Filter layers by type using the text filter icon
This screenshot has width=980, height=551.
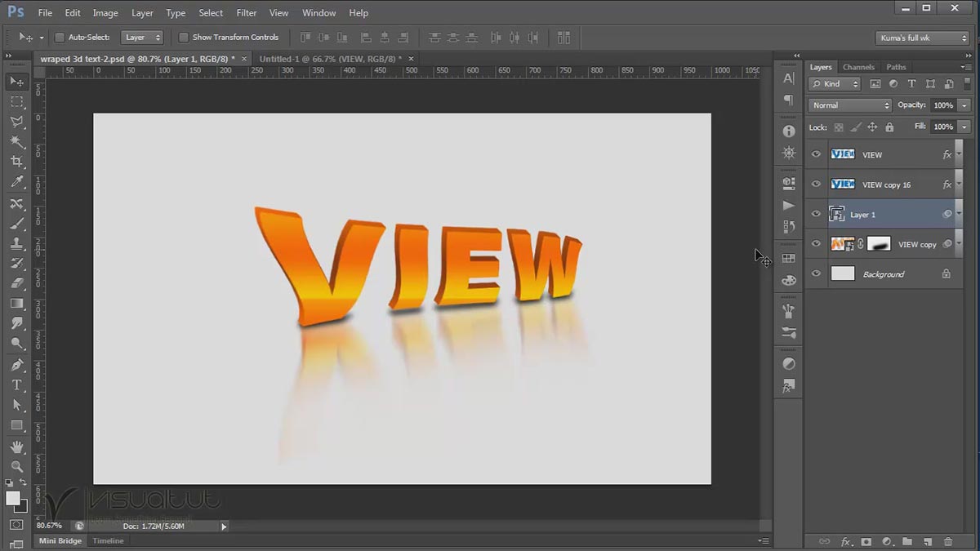[x=912, y=83]
